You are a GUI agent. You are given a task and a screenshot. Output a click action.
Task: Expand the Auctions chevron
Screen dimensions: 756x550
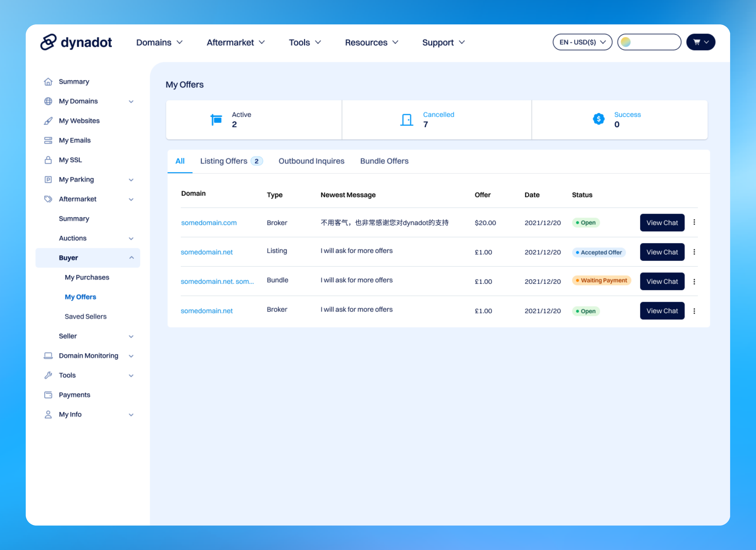pyautogui.click(x=131, y=239)
